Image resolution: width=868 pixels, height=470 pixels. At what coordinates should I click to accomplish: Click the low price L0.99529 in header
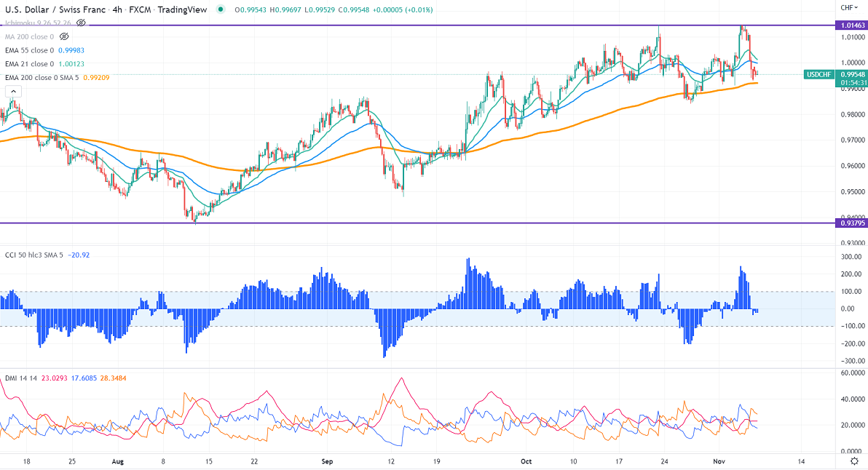[x=320, y=10]
